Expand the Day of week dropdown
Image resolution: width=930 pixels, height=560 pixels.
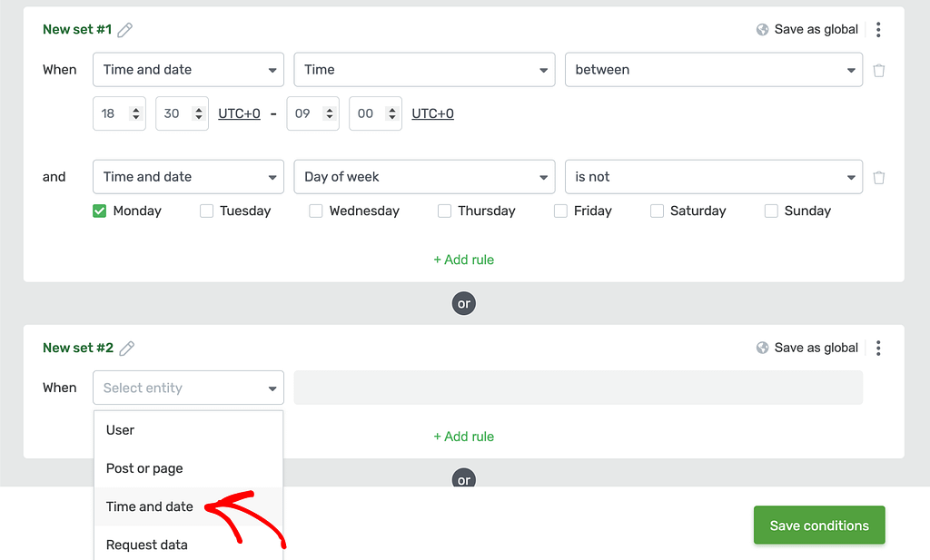tap(424, 177)
